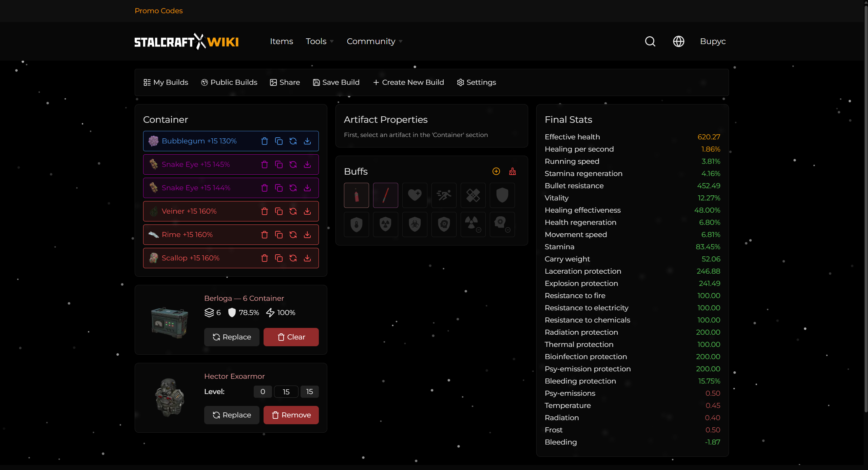Expand the Community dropdown menu
Viewport: 868px width, 470px height.
pos(374,41)
